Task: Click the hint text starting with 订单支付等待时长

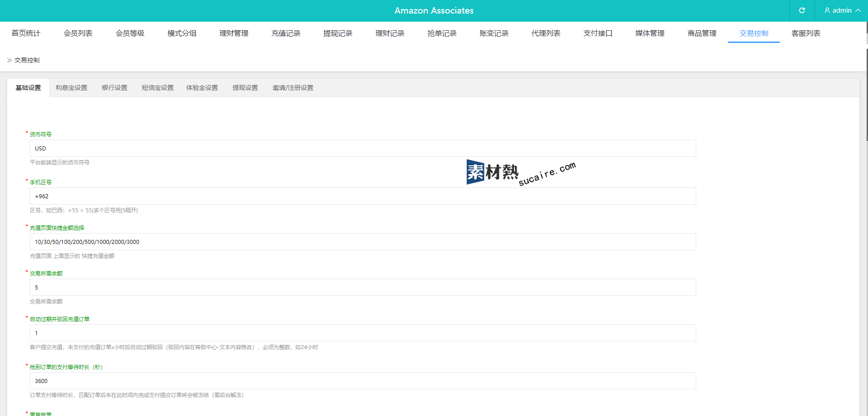Action: point(137,395)
